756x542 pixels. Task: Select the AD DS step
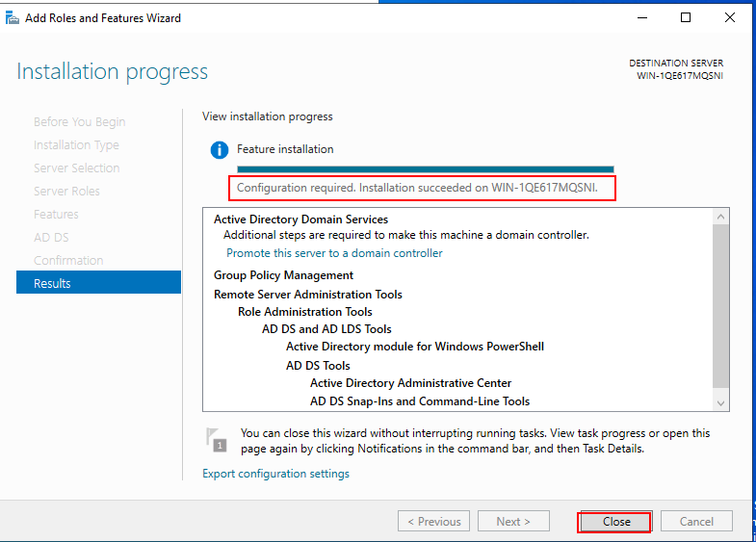click(51, 238)
